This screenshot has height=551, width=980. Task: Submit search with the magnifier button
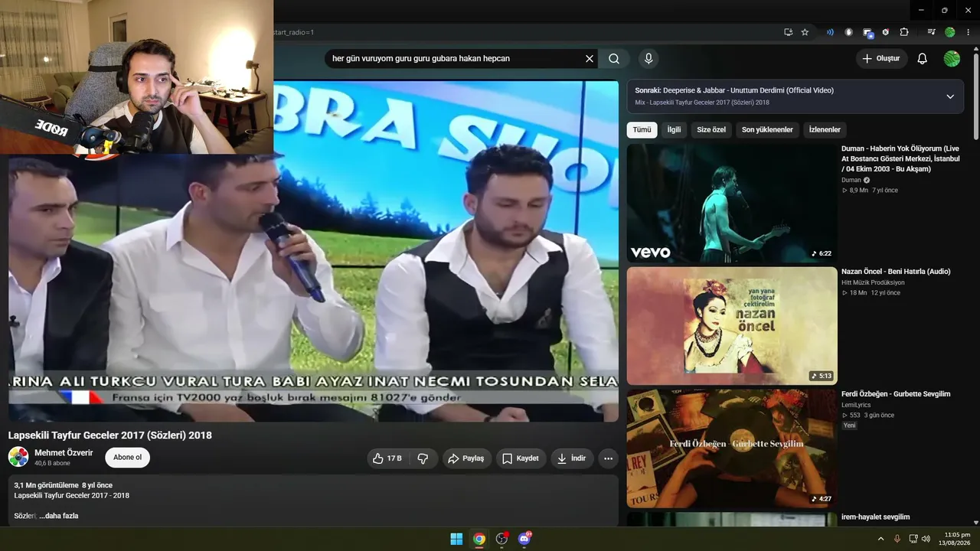(614, 59)
